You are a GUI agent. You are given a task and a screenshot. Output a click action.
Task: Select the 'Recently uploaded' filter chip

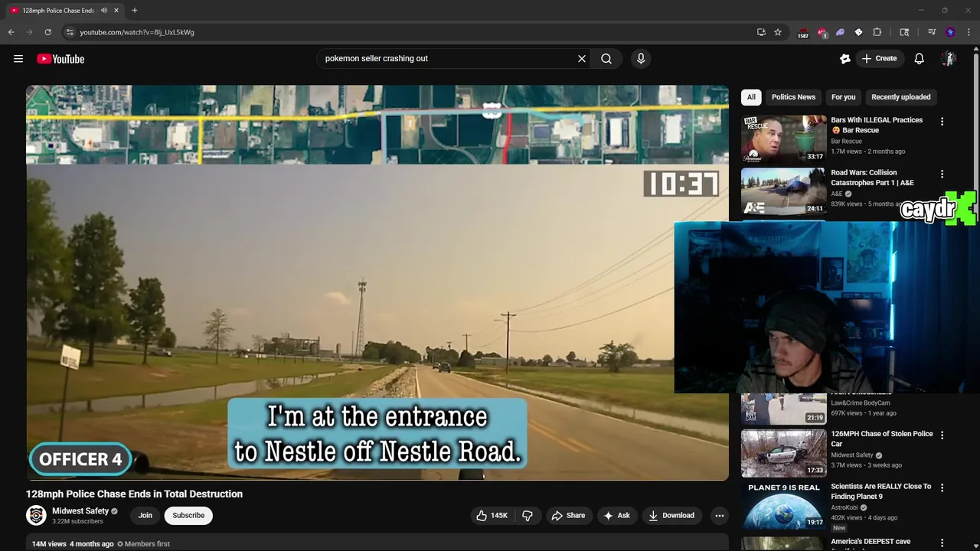point(901,97)
